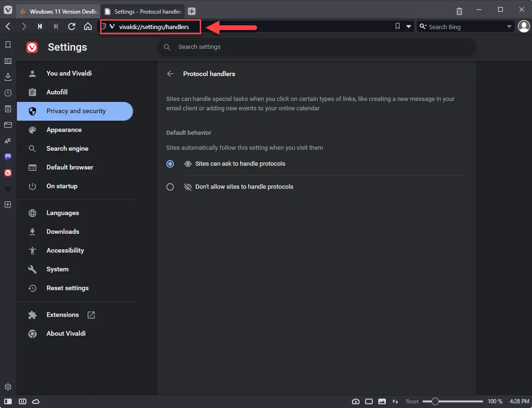Viewport: 532px width, 408px height.
Task: Open the Vivaldi main menu icon
Action: point(8,10)
